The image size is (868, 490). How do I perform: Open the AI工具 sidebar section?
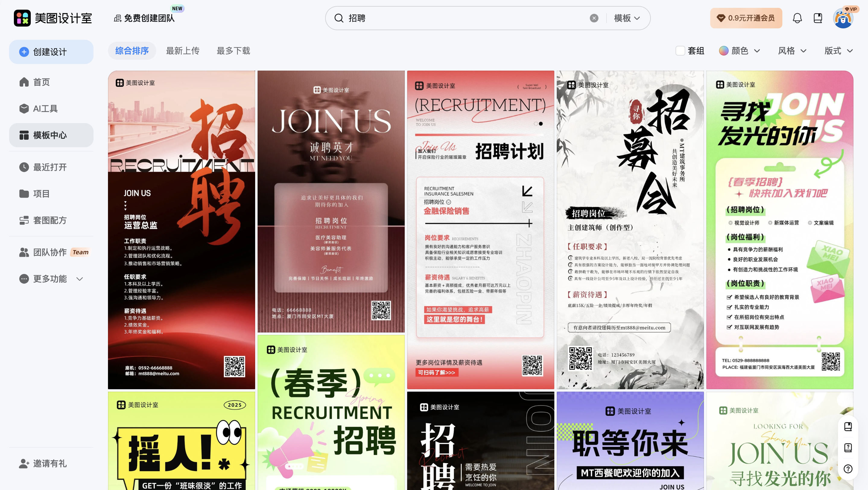45,109
